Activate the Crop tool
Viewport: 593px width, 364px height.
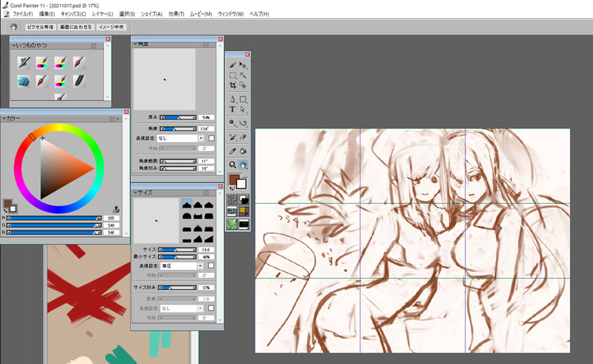pyautogui.click(x=233, y=85)
